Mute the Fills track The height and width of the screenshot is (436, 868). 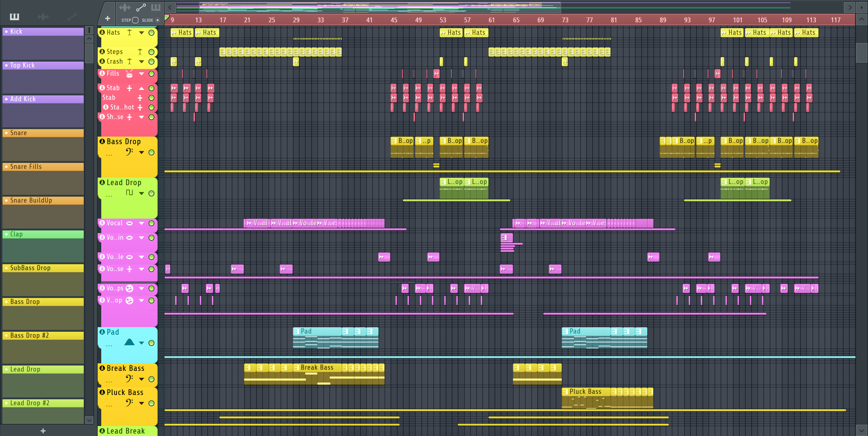pyautogui.click(x=152, y=74)
